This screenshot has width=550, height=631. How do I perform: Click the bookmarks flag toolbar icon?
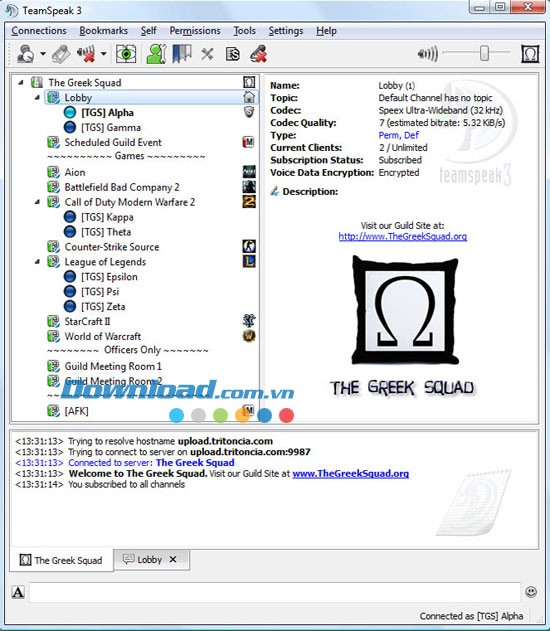pos(182,54)
